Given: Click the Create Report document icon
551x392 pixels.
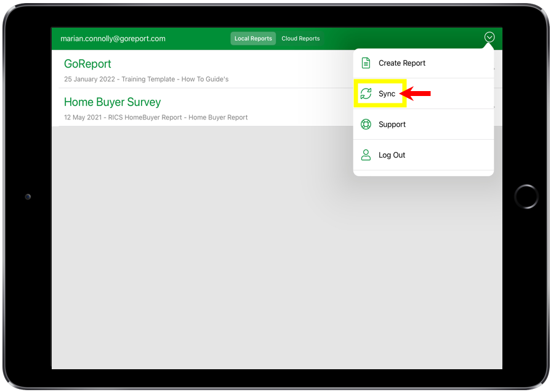Looking at the screenshot, I should [x=366, y=63].
